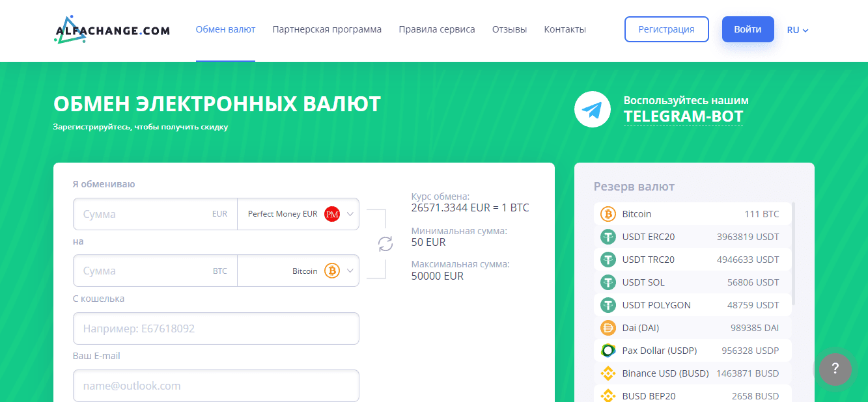Open the help question mark button
The width and height of the screenshot is (868, 402).
(x=835, y=369)
